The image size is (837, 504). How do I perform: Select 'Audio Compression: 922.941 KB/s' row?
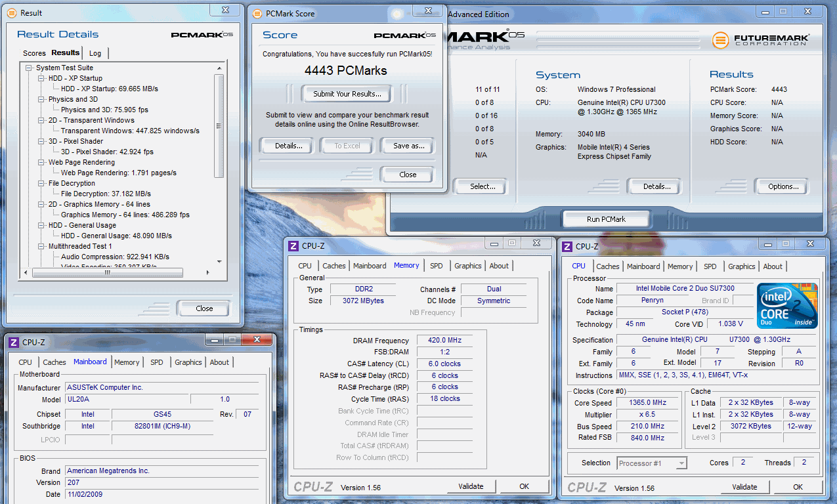(115, 257)
